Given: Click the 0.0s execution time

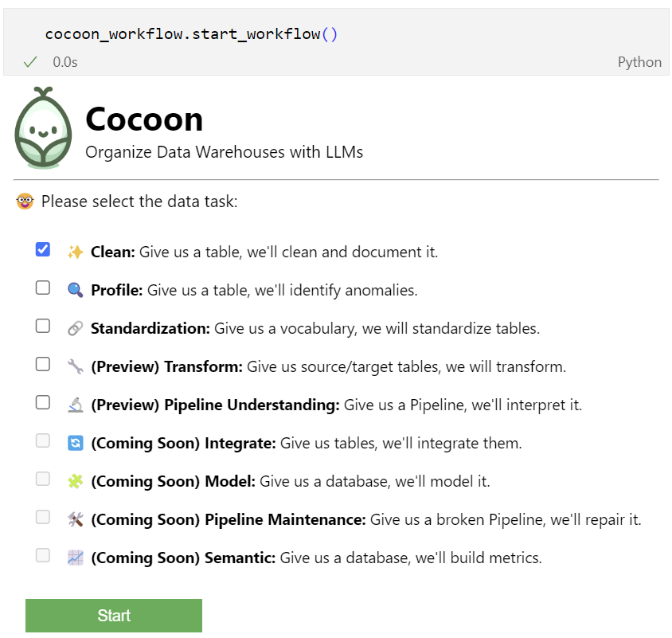Looking at the screenshot, I should tap(65, 62).
